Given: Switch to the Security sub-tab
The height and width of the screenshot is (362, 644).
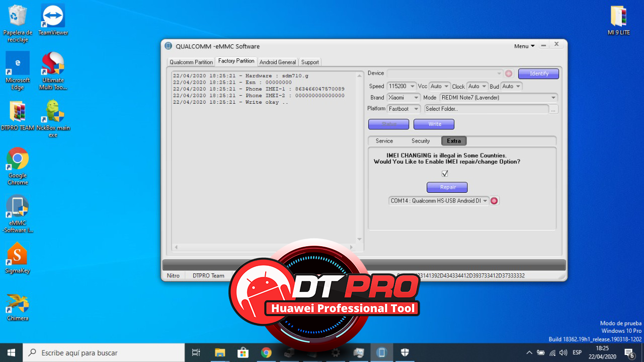Looking at the screenshot, I should 421,141.
